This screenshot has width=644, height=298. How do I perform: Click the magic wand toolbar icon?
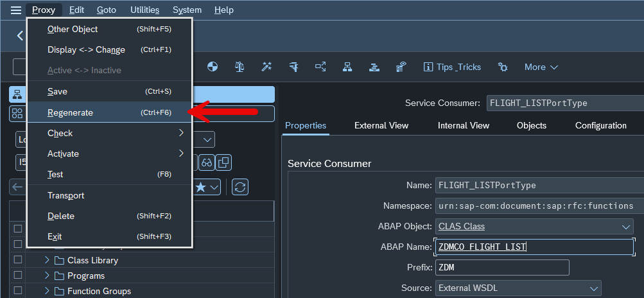266,67
